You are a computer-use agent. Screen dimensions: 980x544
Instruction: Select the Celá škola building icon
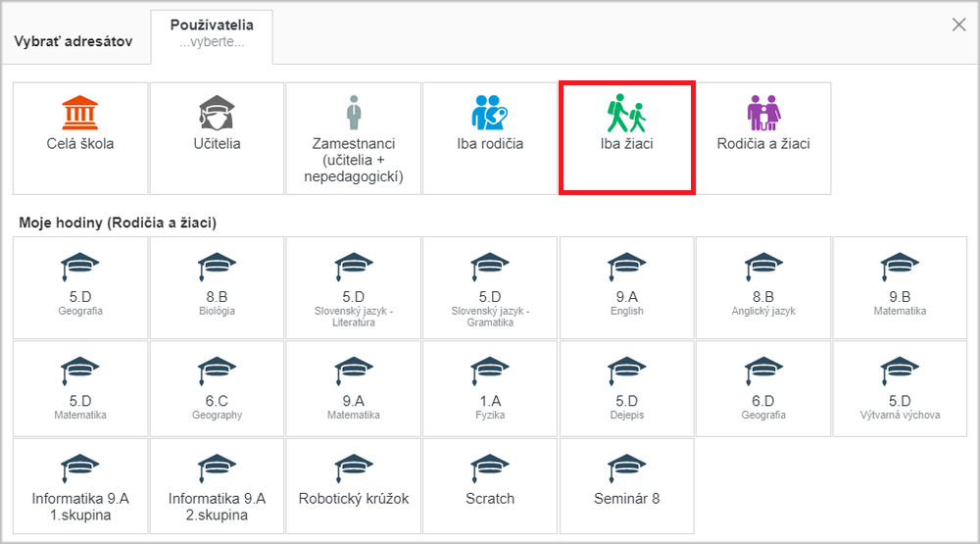(x=80, y=113)
